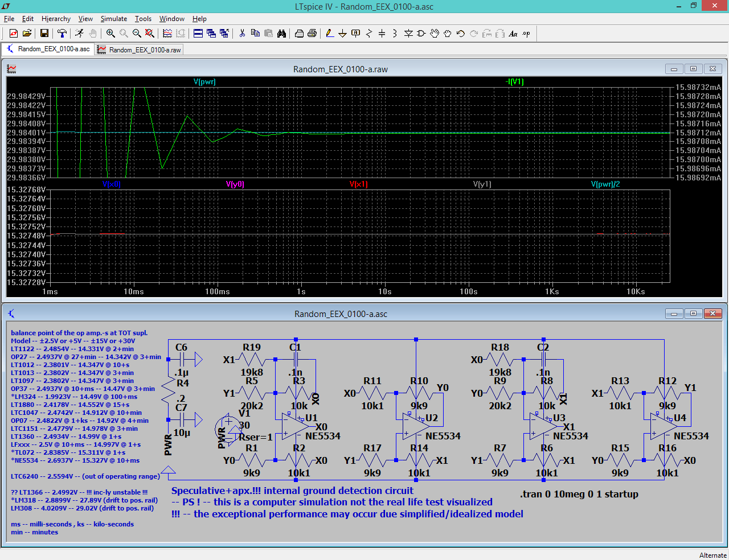Place a Resistor from the toolbar
This screenshot has height=560, width=729.
[x=369, y=34]
